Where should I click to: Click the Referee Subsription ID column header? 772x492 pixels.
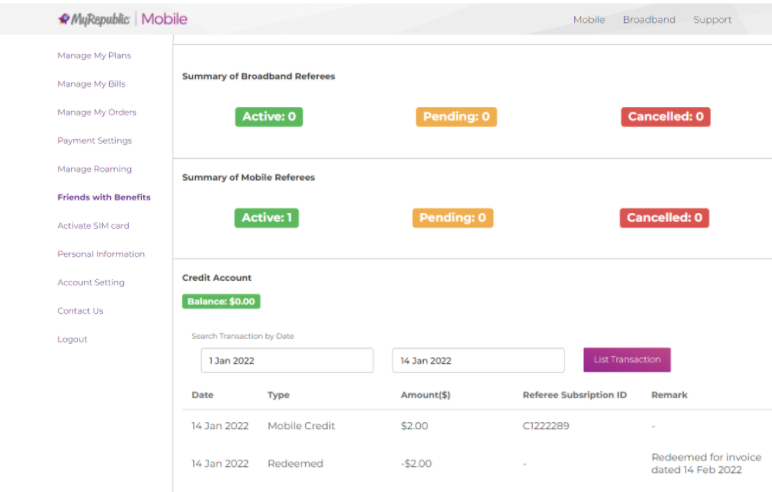(575, 395)
